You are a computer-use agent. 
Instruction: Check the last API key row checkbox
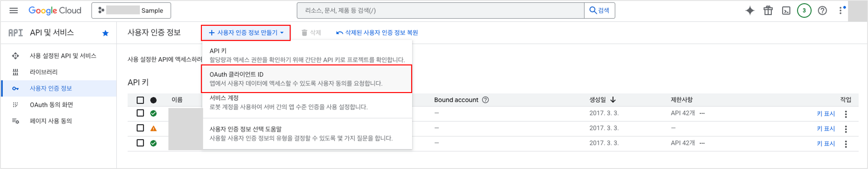coord(140,143)
